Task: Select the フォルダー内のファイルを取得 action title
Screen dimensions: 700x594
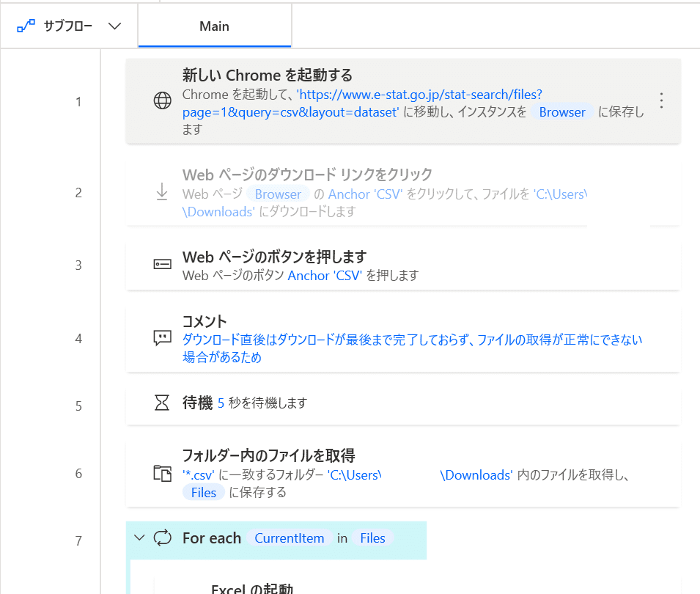Action: (x=268, y=455)
